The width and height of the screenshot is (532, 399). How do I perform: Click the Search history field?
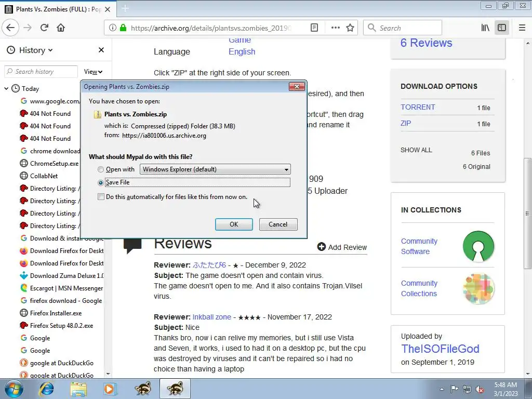pyautogui.click(x=41, y=72)
